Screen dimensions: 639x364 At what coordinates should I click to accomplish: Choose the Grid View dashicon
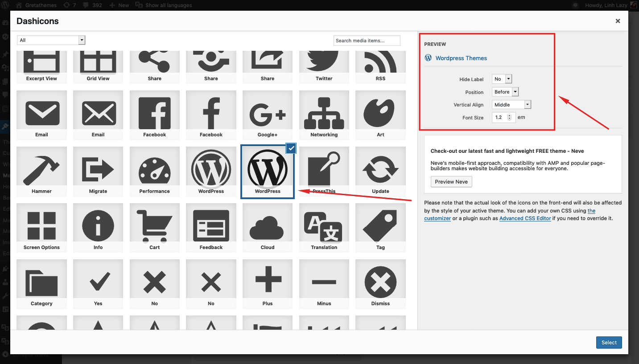pyautogui.click(x=98, y=67)
